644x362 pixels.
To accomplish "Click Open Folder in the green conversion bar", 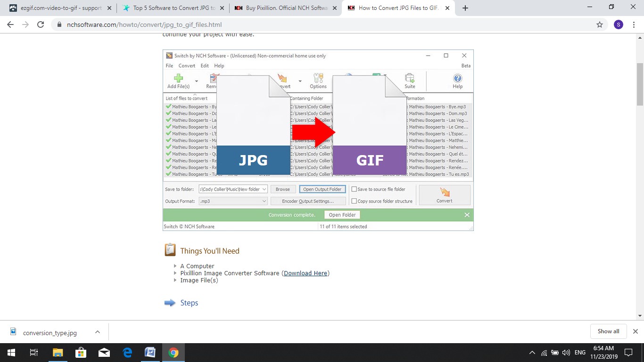I will (342, 215).
